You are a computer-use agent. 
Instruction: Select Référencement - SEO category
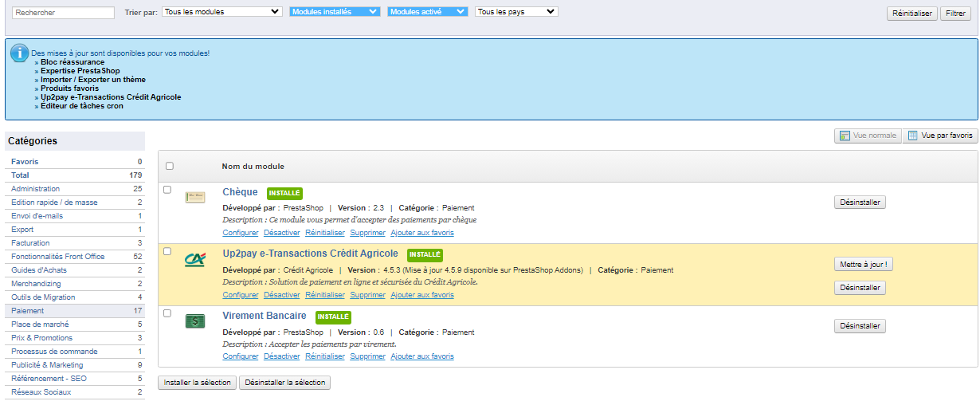(75, 379)
